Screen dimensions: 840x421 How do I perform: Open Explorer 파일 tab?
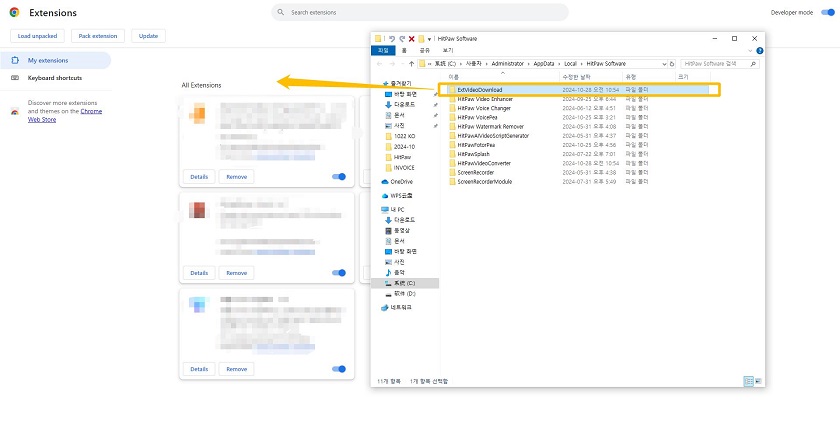coord(383,50)
